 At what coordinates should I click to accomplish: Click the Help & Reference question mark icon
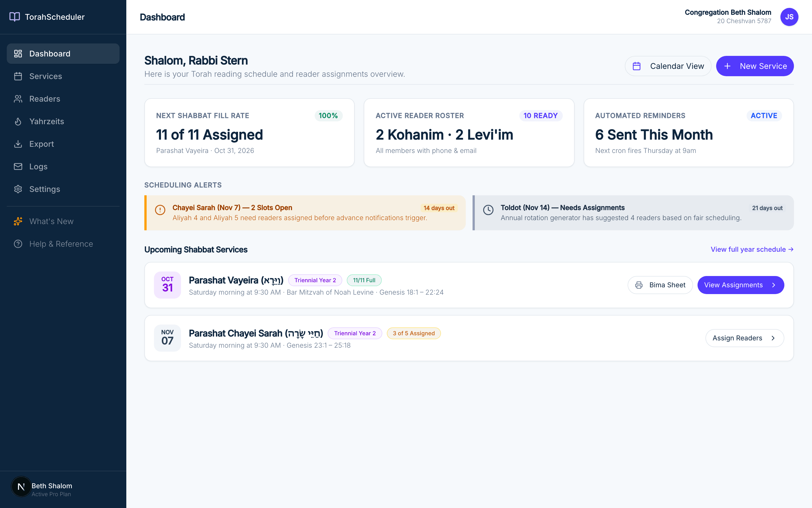(x=18, y=244)
